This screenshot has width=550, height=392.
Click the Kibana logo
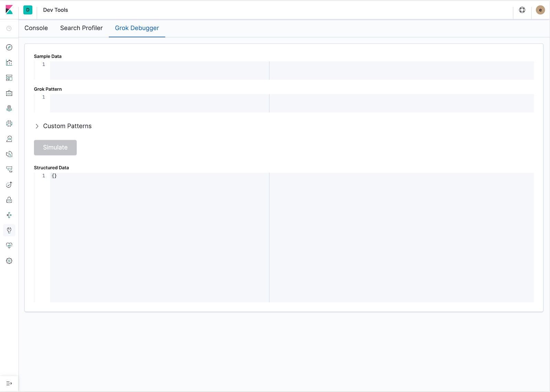(x=9, y=10)
